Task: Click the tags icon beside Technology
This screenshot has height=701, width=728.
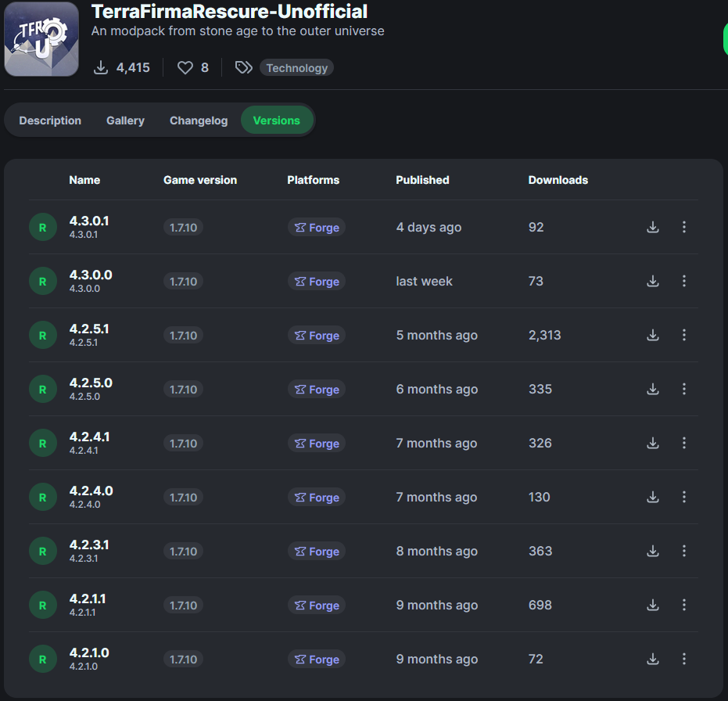Action: [x=243, y=68]
